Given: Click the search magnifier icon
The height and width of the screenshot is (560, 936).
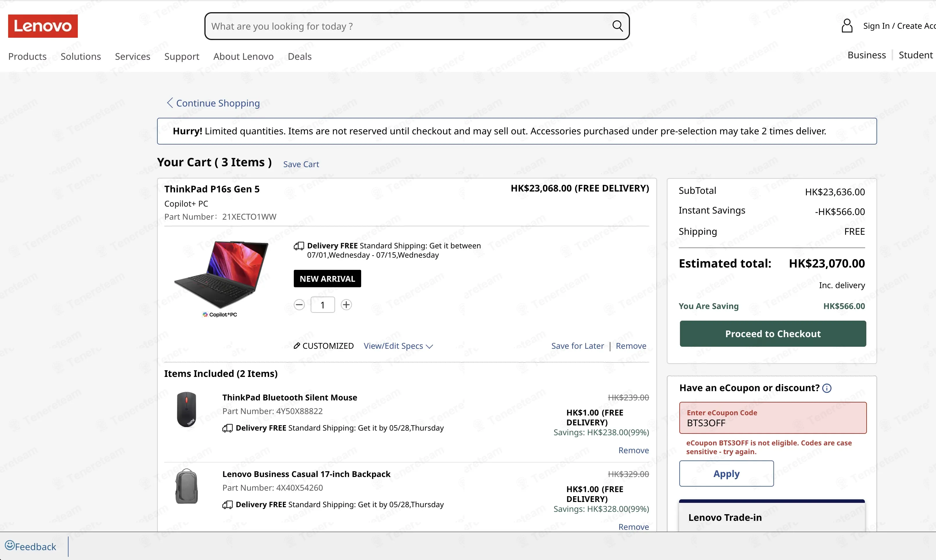Looking at the screenshot, I should pos(617,26).
